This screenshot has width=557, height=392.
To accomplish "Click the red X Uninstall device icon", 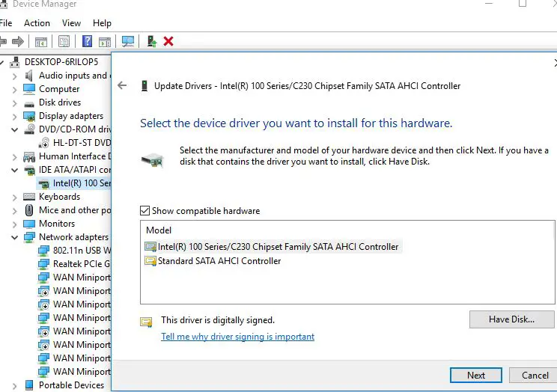I will (x=168, y=41).
